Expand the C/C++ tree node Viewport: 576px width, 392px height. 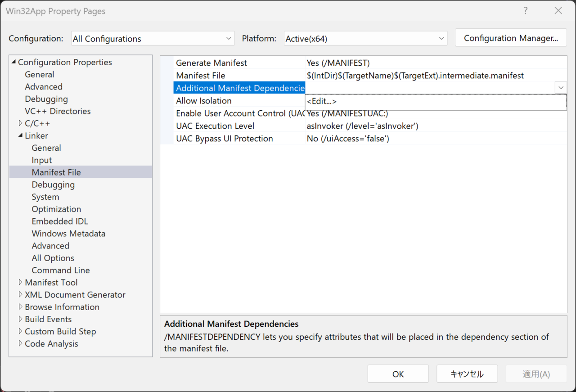(20, 123)
